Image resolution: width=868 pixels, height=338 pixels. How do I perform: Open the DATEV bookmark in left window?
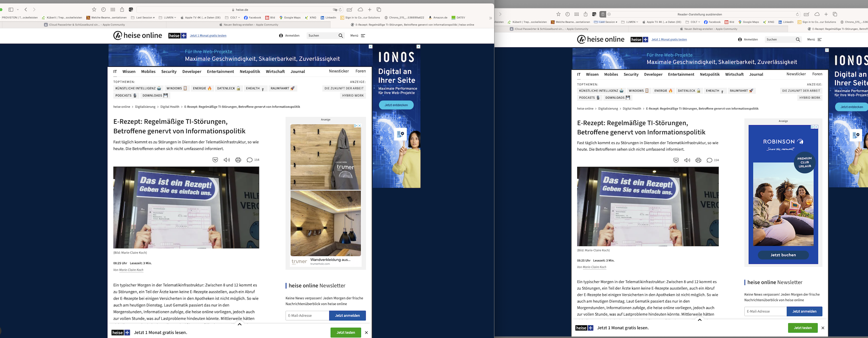click(x=458, y=18)
